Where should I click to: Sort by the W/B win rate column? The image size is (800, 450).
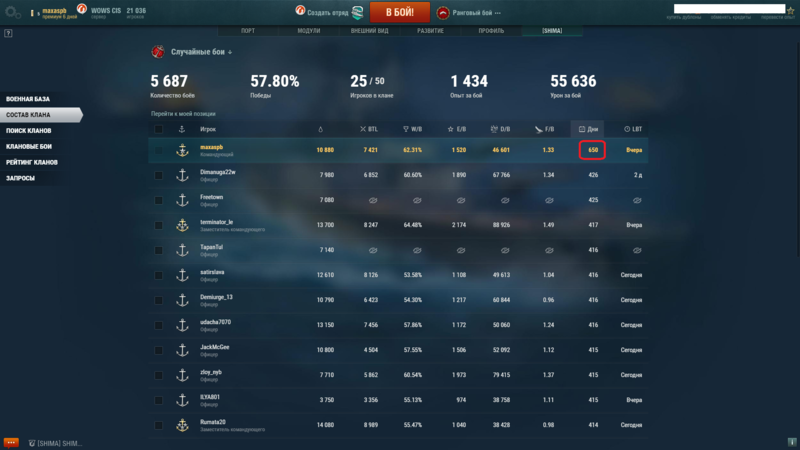click(x=412, y=129)
